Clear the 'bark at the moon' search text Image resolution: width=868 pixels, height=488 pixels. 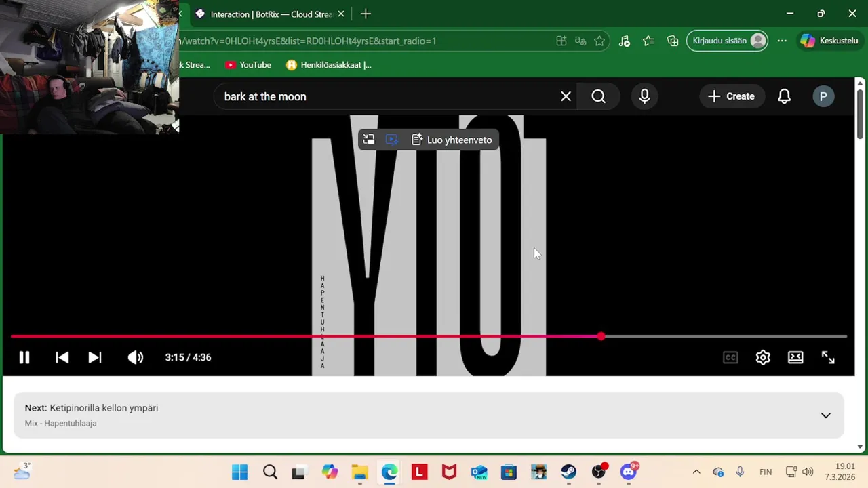(566, 96)
